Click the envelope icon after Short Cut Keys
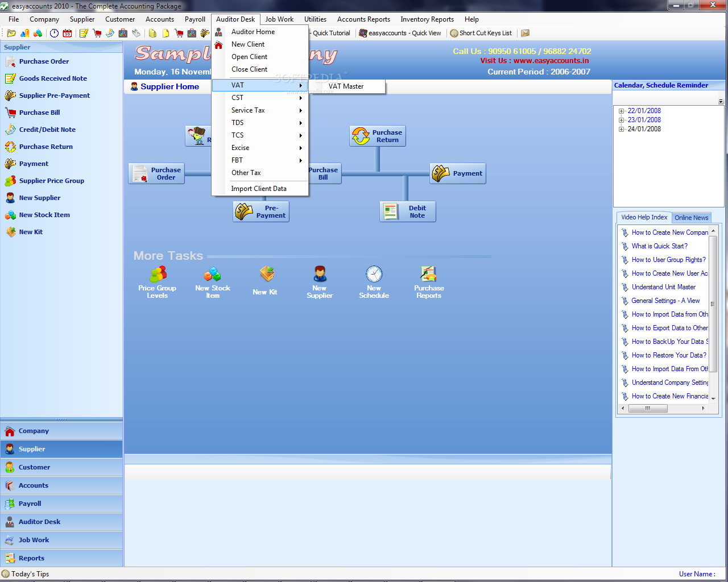The height and width of the screenshot is (582, 728). coord(526,33)
